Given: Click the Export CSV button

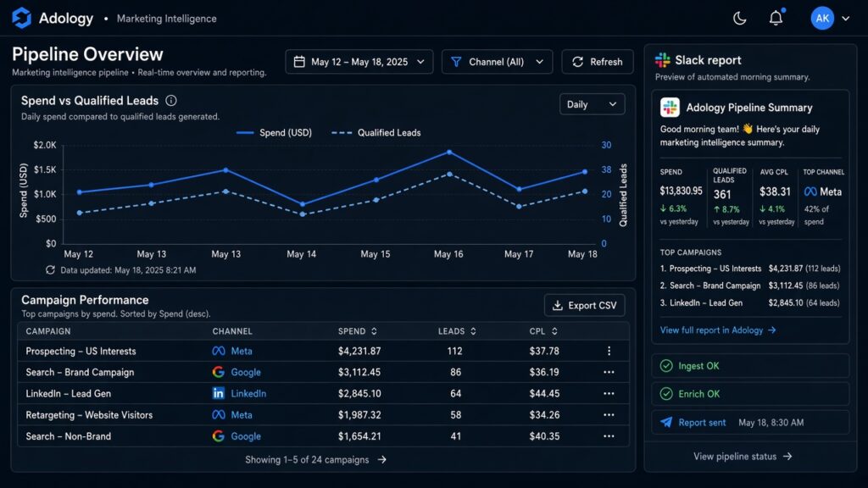Looking at the screenshot, I should (x=585, y=305).
